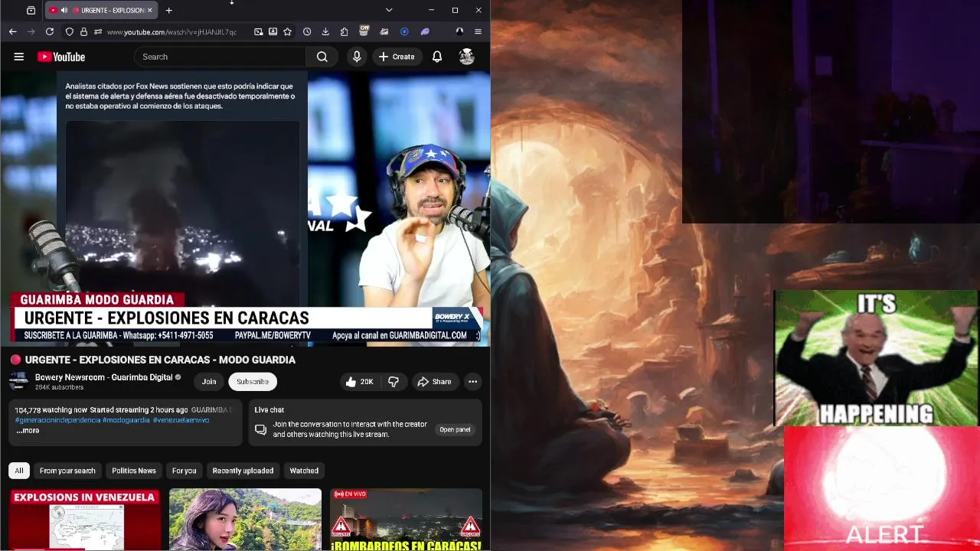This screenshot has width=980, height=551.
Task: Open a new tab with the plus button
Action: (x=168, y=10)
